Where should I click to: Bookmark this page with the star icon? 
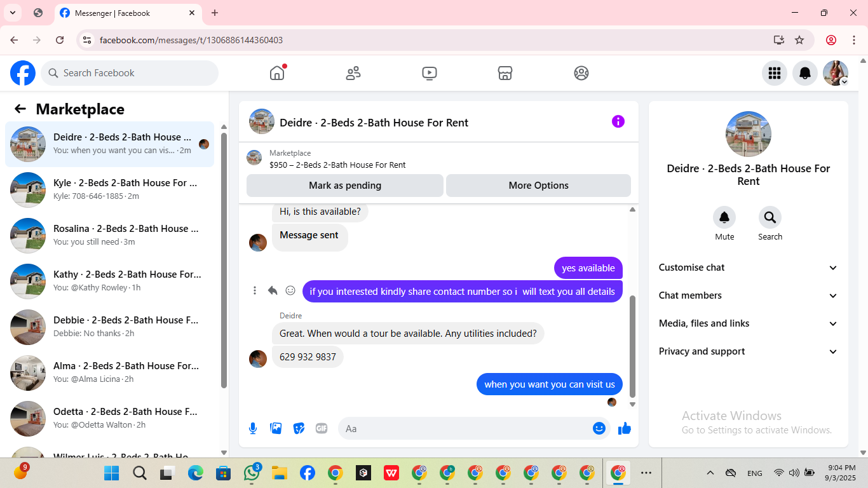pos(799,40)
